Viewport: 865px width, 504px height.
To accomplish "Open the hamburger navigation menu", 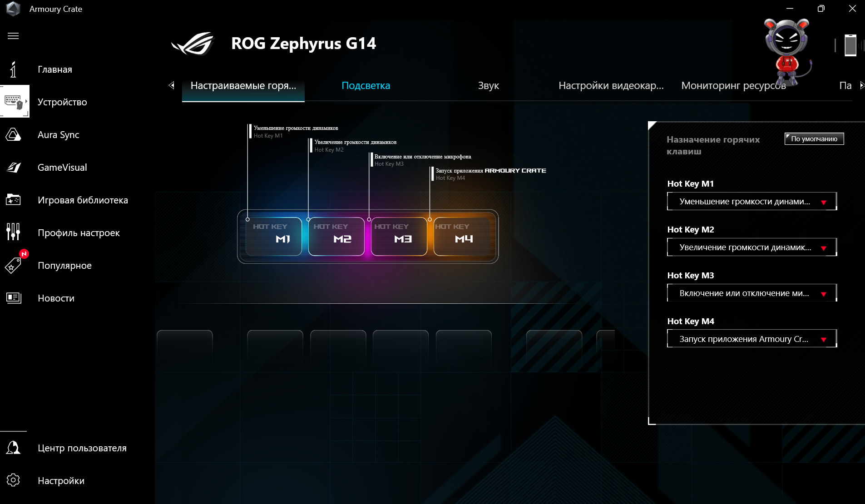I will pos(13,36).
